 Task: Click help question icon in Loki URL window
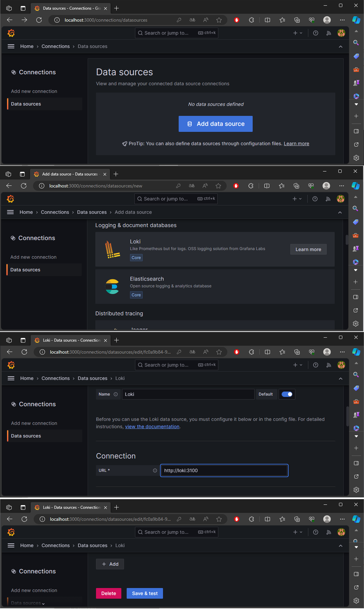point(316,364)
